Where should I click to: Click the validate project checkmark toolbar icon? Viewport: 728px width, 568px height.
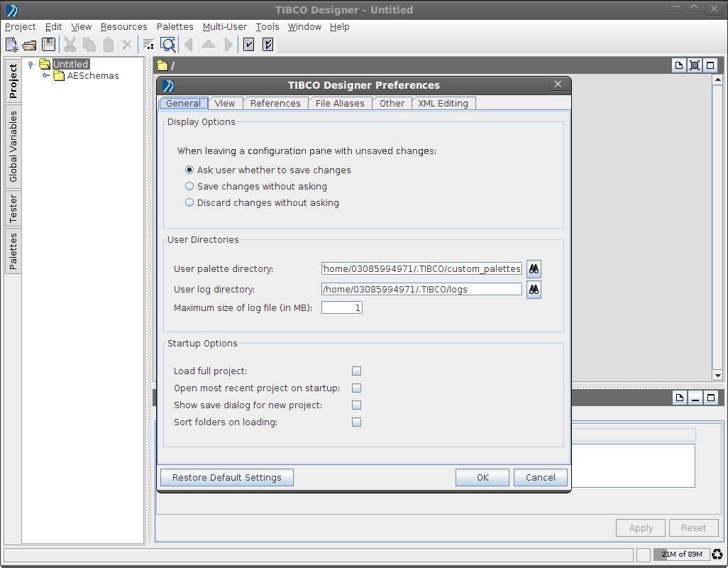click(x=249, y=45)
